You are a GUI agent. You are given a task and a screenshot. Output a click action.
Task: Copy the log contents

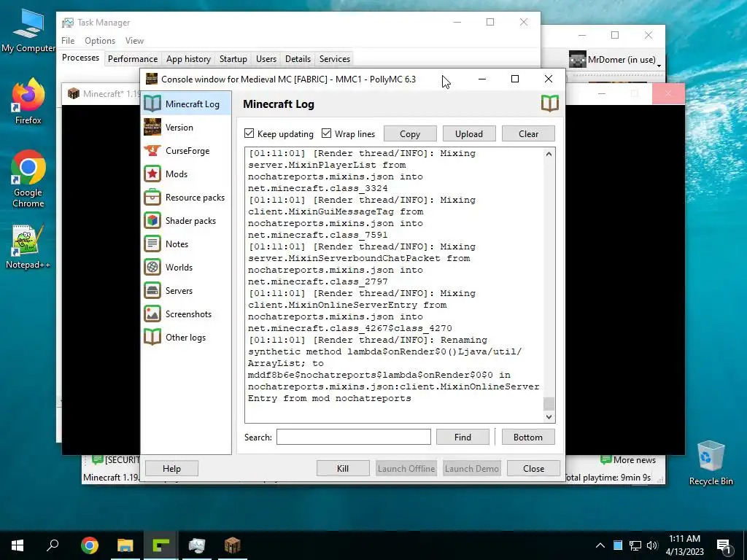coord(410,134)
